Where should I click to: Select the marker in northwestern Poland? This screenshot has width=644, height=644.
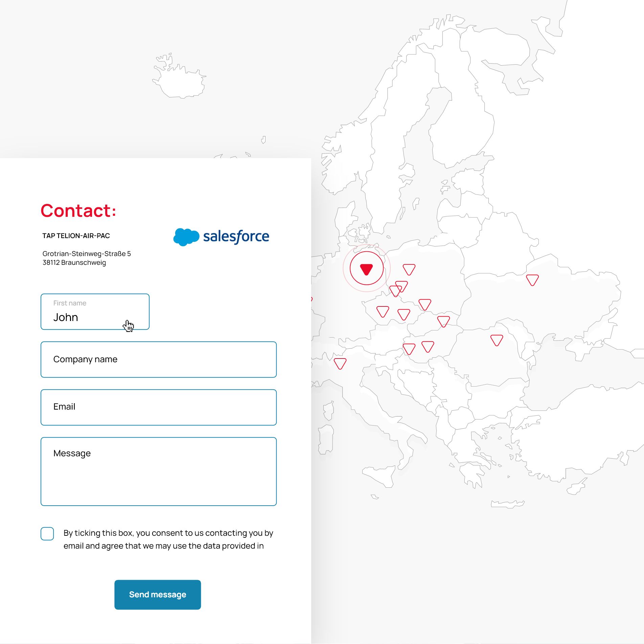(409, 269)
